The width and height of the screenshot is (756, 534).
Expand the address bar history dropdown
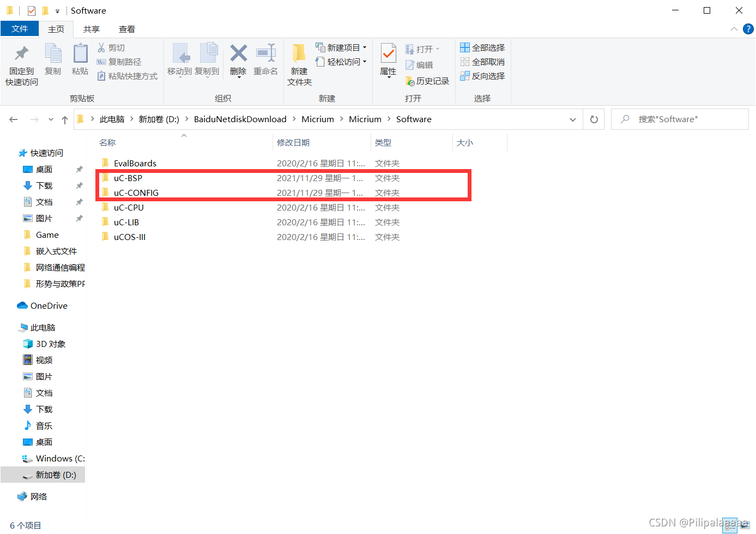pyautogui.click(x=573, y=119)
